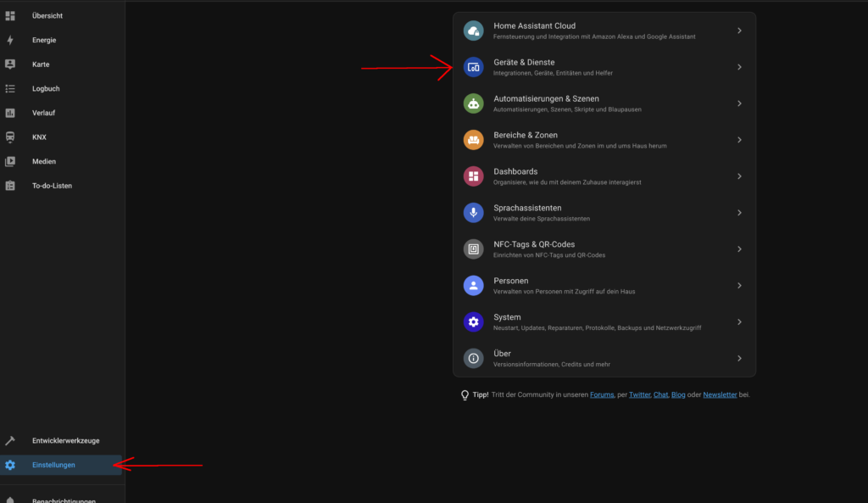Click the Sprachassistenten microphone icon
The image size is (868, 503).
pos(473,213)
